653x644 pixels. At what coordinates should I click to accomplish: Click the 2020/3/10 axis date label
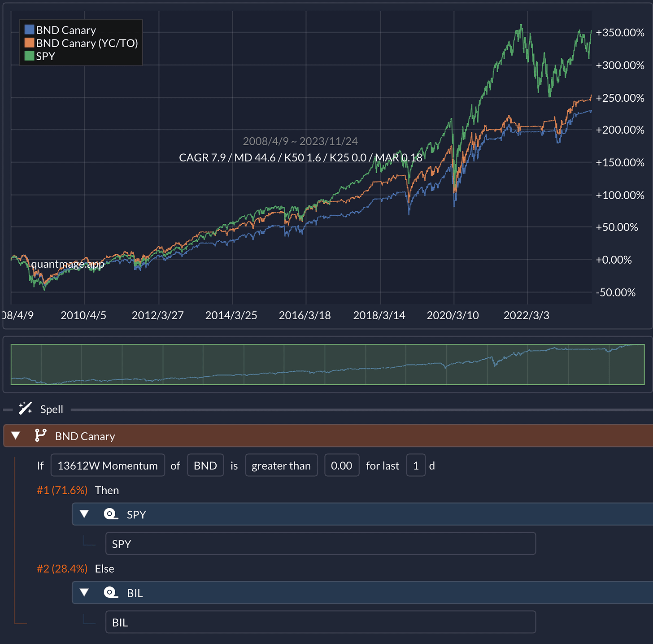(x=453, y=315)
